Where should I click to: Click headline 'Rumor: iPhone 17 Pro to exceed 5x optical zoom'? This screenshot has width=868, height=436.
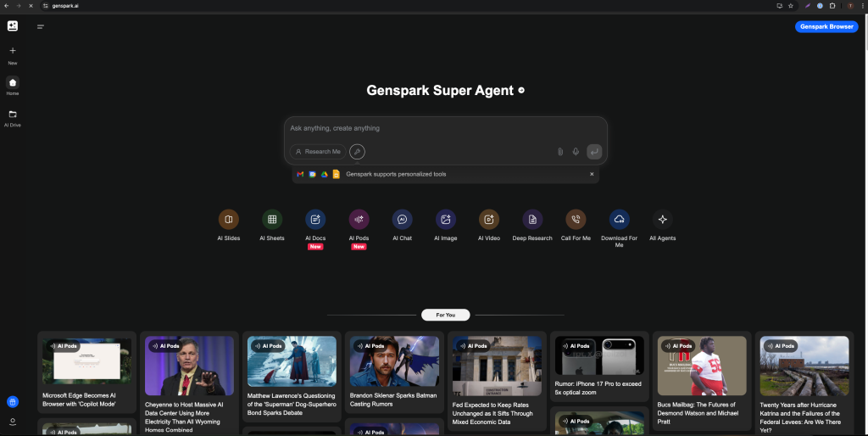point(598,388)
